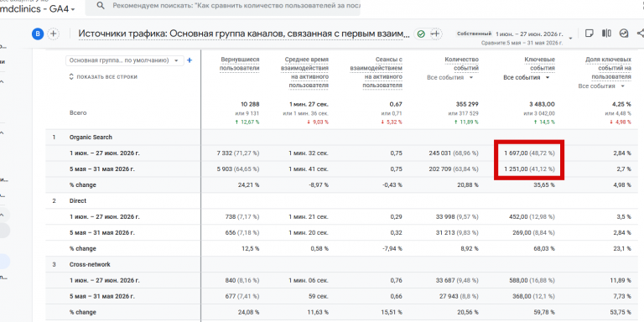Click comparison period "Сравните: 5 мая – 31 мая"

coord(522,43)
